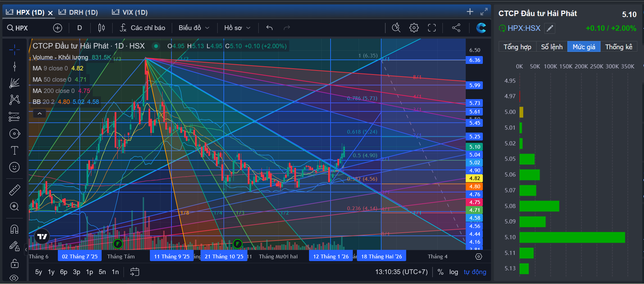Toggle percent scale
This screenshot has width=644, height=284.
pos(440,272)
